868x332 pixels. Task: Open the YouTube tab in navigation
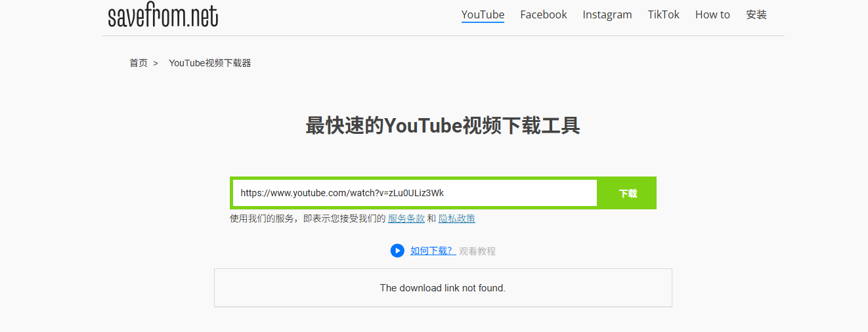click(483, 14)
